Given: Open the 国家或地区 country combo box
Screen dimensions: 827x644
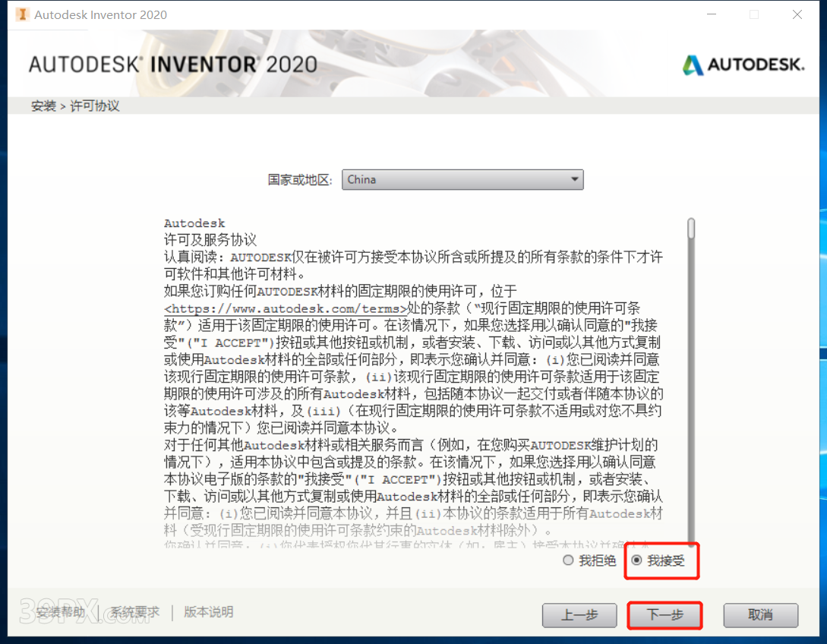Looking at the screenshot, I should pyautogui.click(x=462, y=179).
